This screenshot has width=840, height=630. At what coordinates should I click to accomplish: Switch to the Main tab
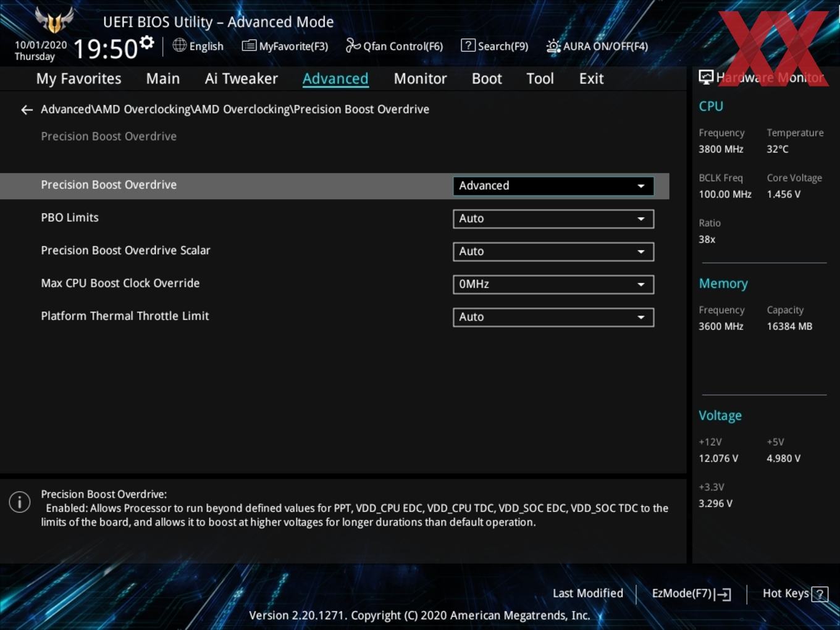tap(163, 78)
